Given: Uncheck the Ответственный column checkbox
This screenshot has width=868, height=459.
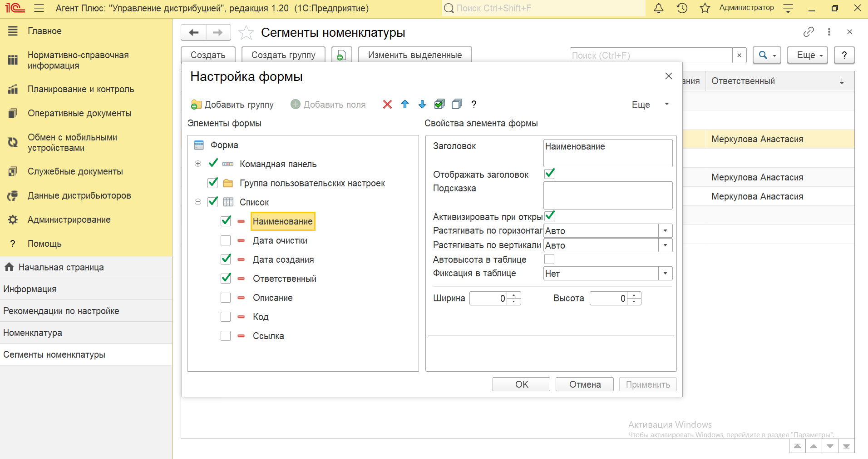Looking at the screenshot, I should [x=226, y=279].
